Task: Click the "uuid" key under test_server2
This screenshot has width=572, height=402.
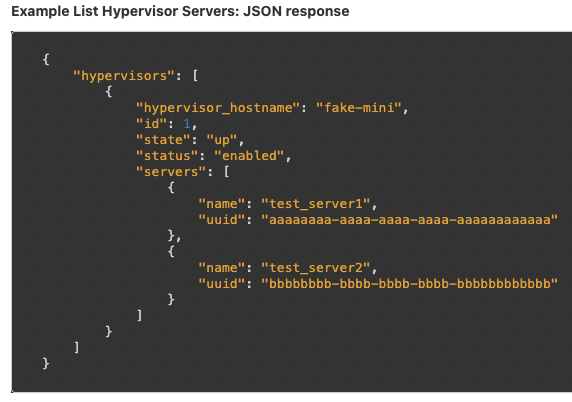Action: [x=222, y=284]
